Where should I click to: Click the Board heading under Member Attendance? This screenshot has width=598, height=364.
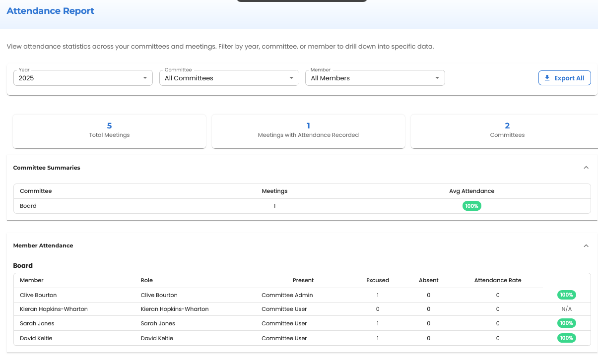click(x=22, y=265)
